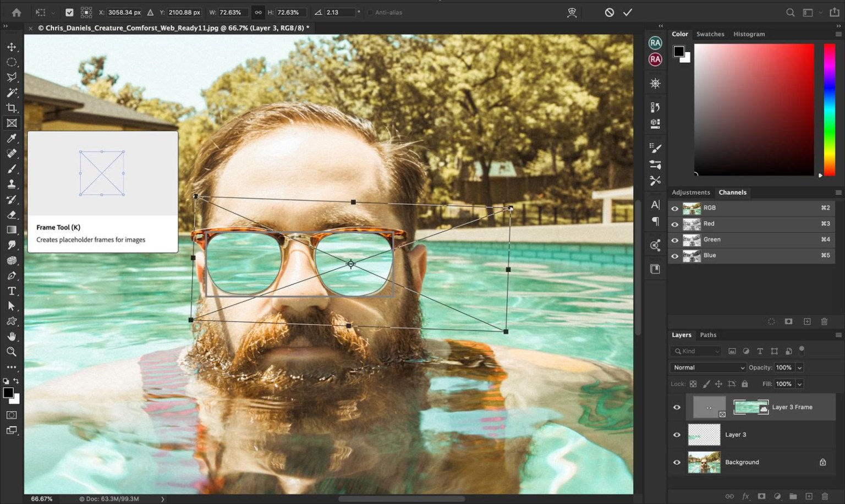The width and height of the screenshot is (845, 504).
Task: Select the Zoom tool
Action: [x=11, y=352]
